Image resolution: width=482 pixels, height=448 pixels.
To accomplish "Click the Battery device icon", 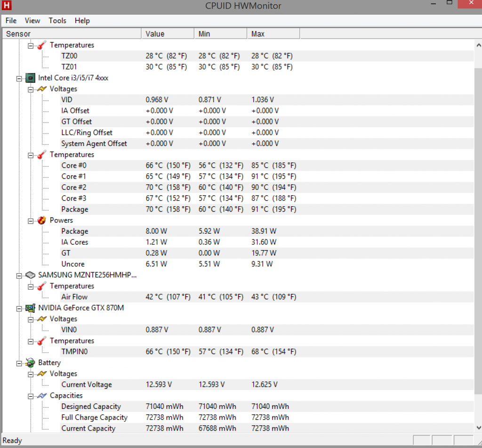I will click(30, 363).
